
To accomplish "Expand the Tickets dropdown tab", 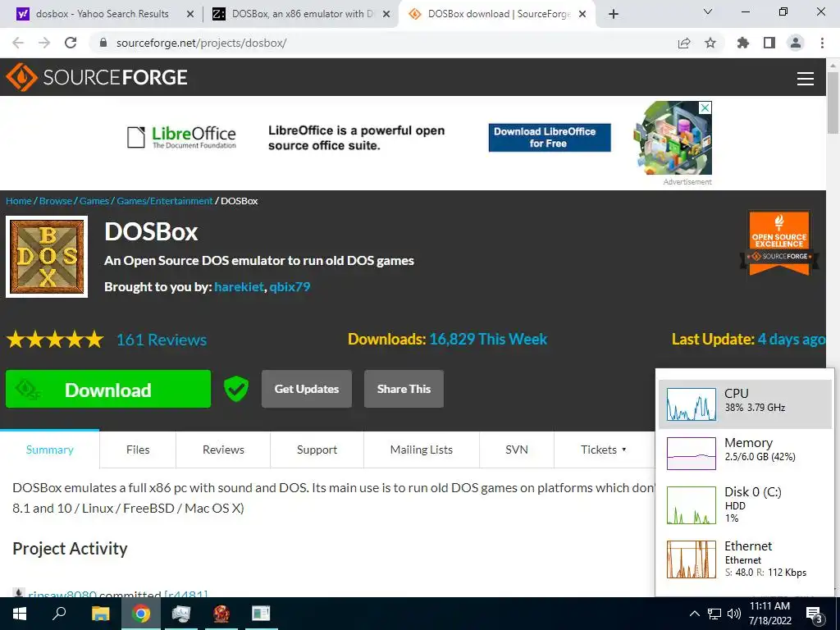I will point(604,450).
